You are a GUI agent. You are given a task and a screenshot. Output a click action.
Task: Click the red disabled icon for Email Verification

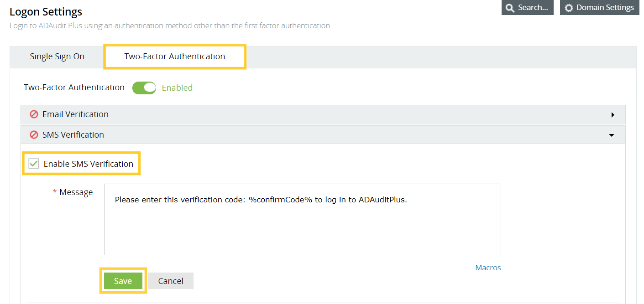pos(34,114)
